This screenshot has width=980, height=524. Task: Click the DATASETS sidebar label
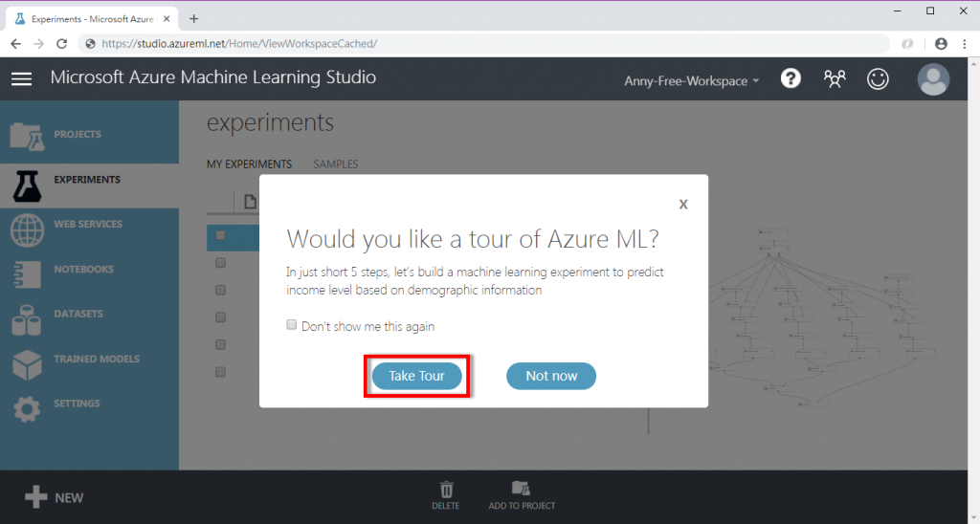point(78,314)
